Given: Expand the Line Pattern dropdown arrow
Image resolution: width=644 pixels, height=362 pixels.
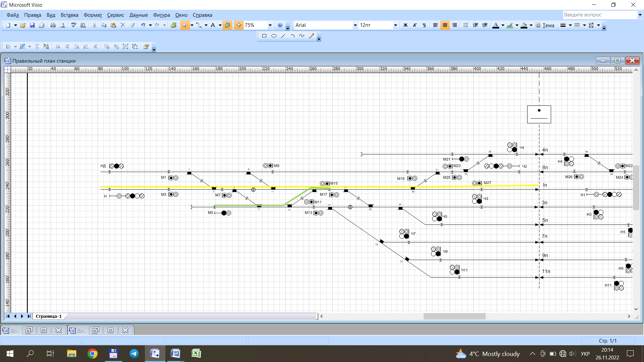Looking at the screenshot, I should [584, 25].
